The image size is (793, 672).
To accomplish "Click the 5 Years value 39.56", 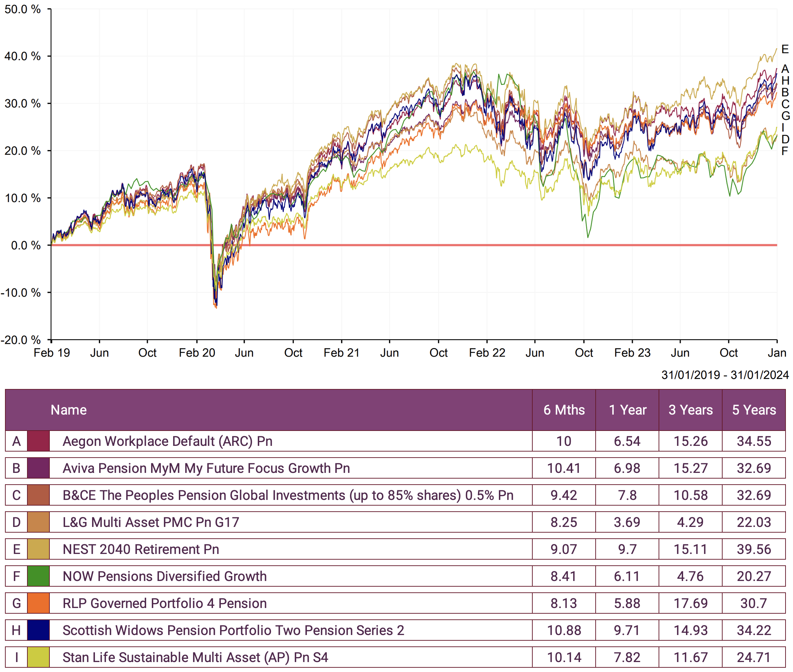I will [x=754, y=549].
